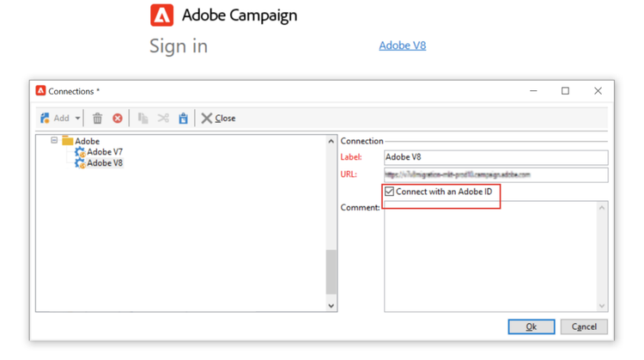Click tree panel scrollbar down arrow
Screen dimensions: 644x360
331,305
